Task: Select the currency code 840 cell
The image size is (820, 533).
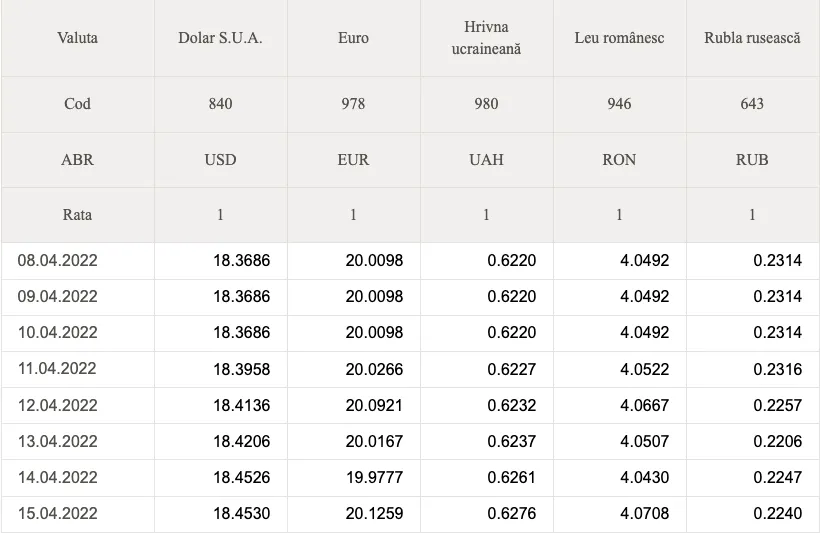Action: (x=220, y=104)
